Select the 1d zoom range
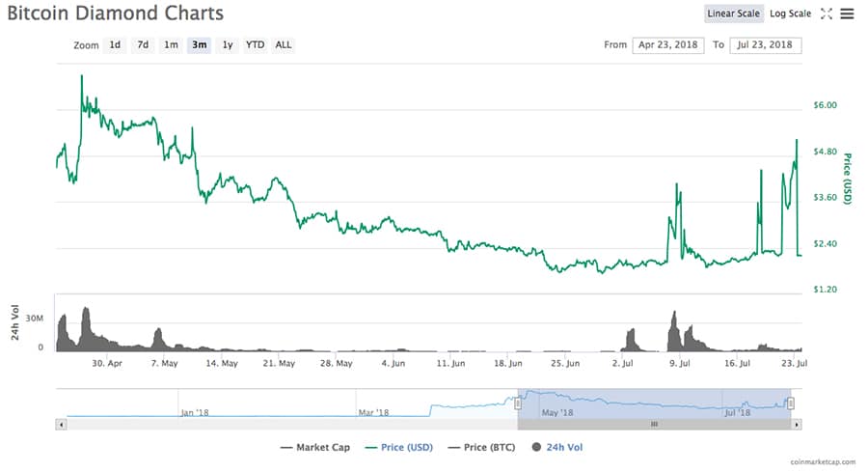 coord(115,44)
